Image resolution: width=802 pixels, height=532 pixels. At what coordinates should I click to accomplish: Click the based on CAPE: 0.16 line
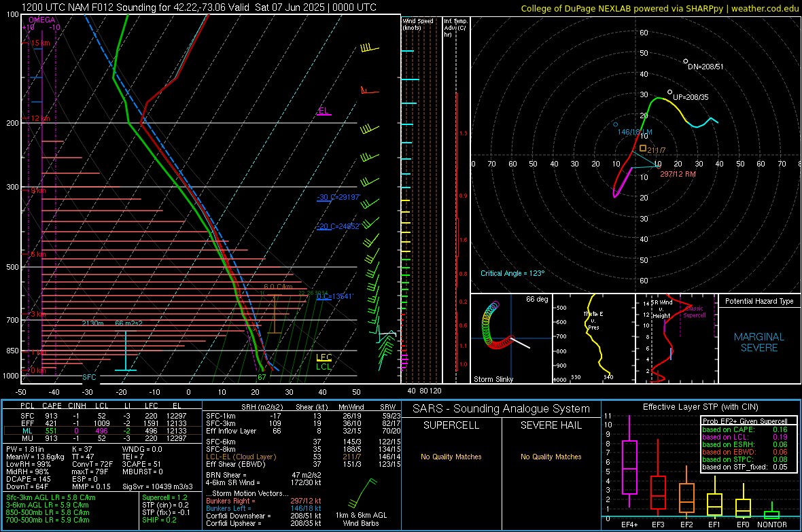click(745, 429)
